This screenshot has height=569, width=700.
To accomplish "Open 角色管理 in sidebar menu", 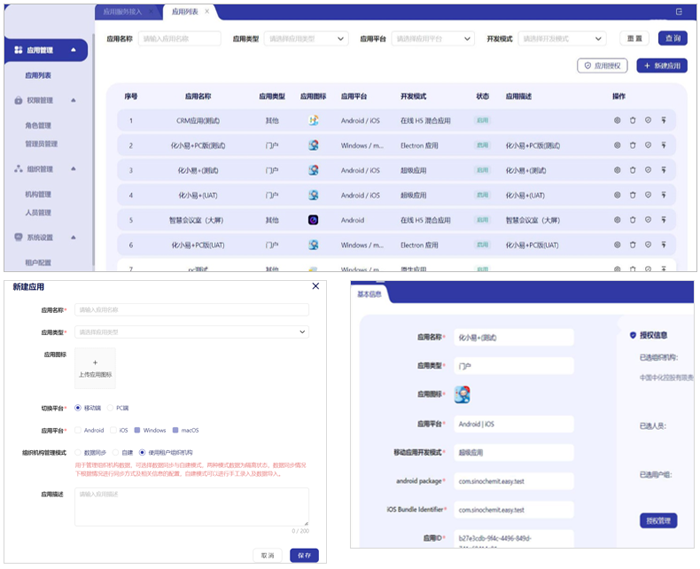I will pos(41,127).
